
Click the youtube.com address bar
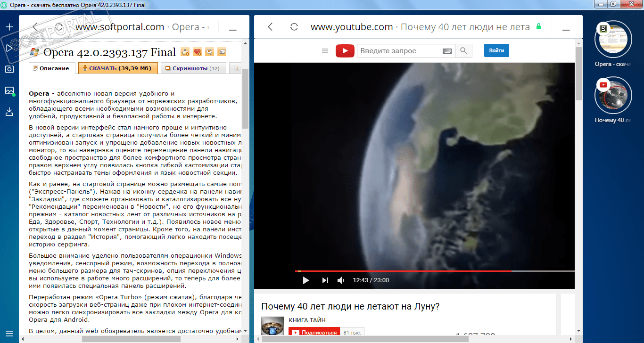pos(421,27)
